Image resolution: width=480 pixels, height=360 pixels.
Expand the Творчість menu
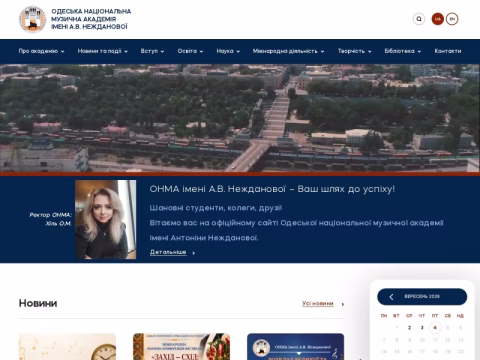point(354,51)
